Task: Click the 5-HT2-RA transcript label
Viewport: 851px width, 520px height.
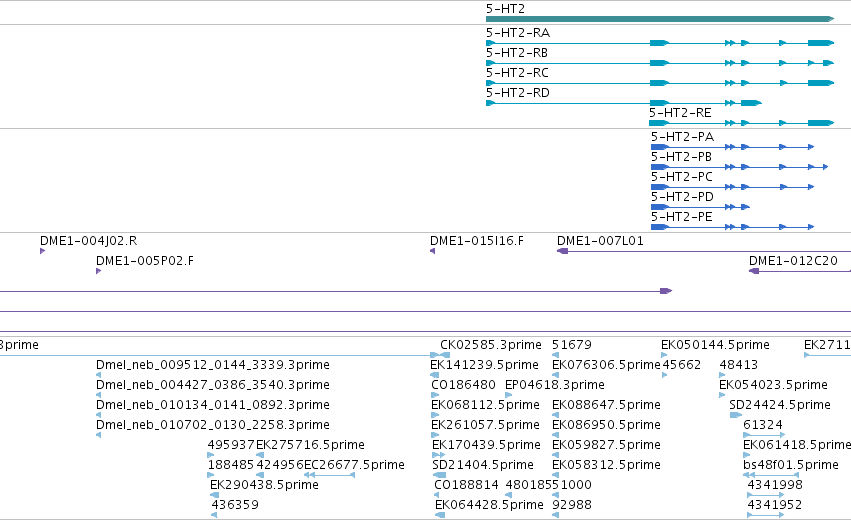Action: [x=518, y=33]
